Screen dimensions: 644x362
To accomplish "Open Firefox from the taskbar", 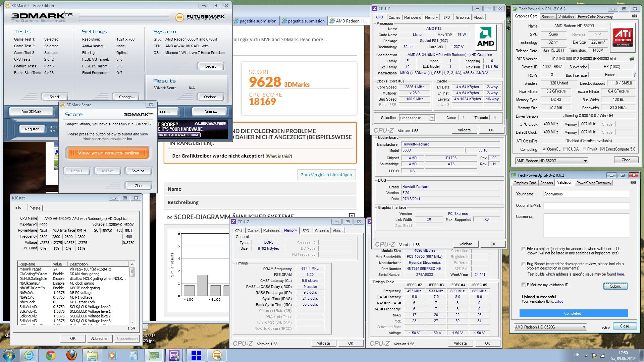I will (x=71, y=355).
